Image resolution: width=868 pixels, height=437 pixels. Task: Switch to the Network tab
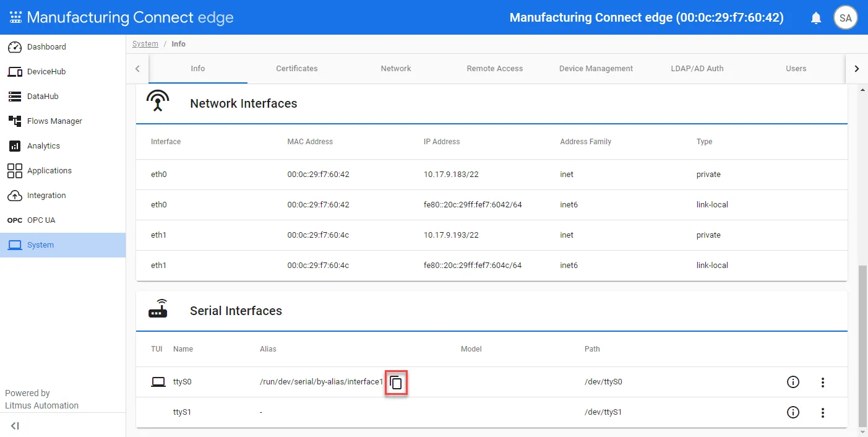(x=396, y=69)
